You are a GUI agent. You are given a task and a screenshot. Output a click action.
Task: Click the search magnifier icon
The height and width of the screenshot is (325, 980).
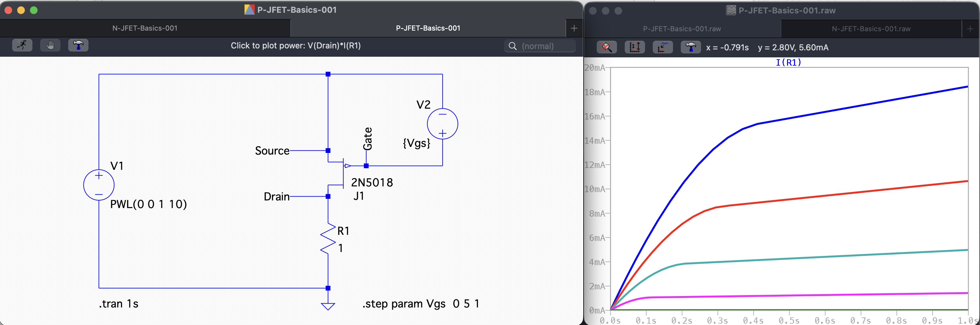[x=512, y=46]
